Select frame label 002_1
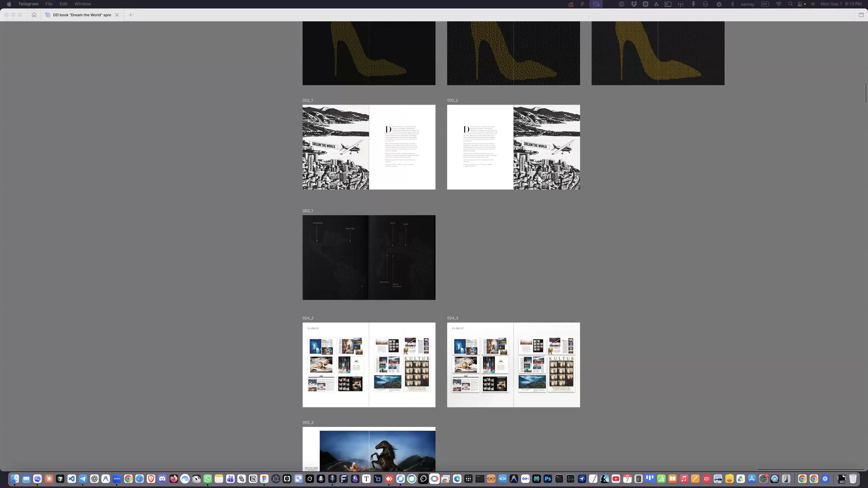Screen dimensions: 868x488 tap(308, 100)
